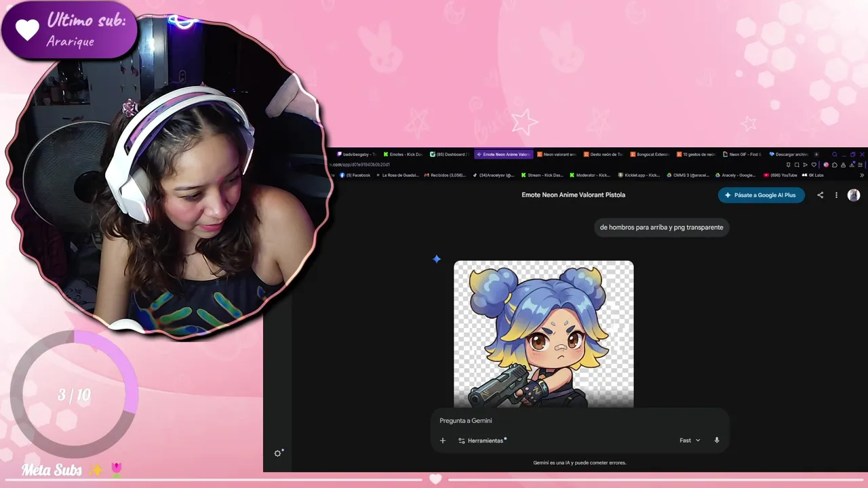Open the easy setup lines menu icon
Image resolution: width=868 pixels, height=488 pixels.
pyautogui.click(x=861, y=165)
